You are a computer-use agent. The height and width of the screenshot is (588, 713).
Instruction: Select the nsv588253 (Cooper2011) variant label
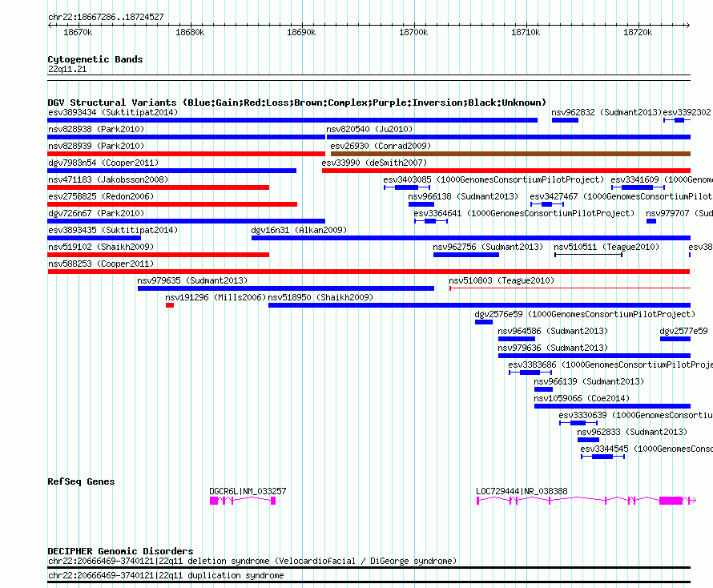point(101,264)
